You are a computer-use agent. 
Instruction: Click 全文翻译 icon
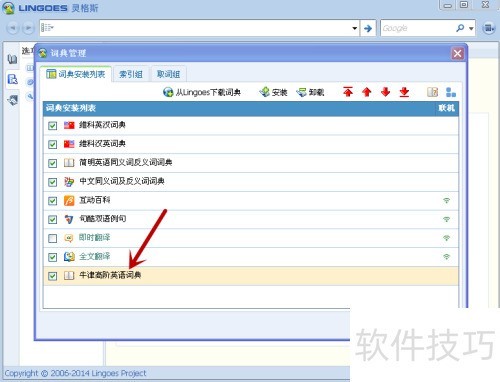(69, 257)
